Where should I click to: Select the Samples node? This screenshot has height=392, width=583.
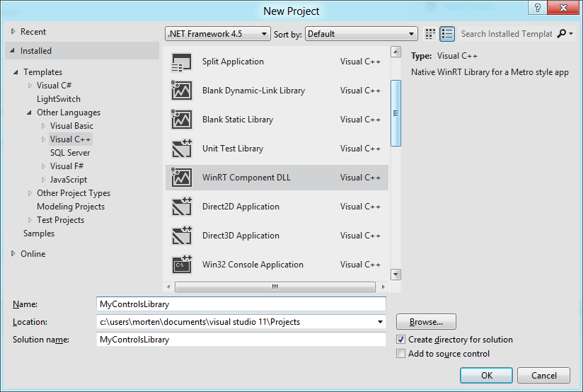[x=39, y=234]
